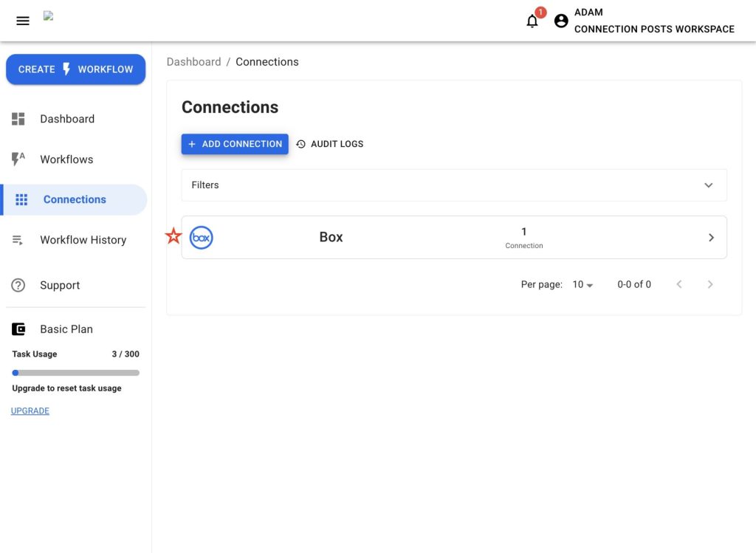Click the broken logo image in header
756x553 pixels.
click(x=48, y=16)
